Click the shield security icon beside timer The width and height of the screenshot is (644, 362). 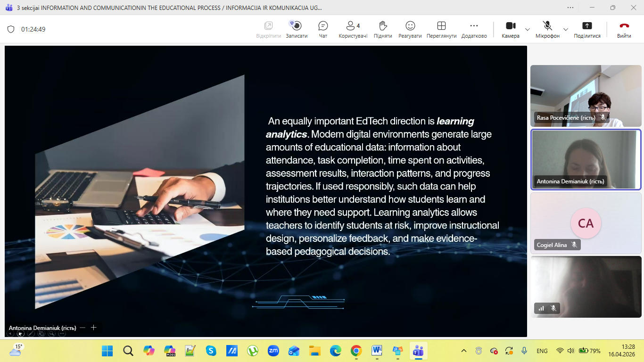(x=11, y=29)
